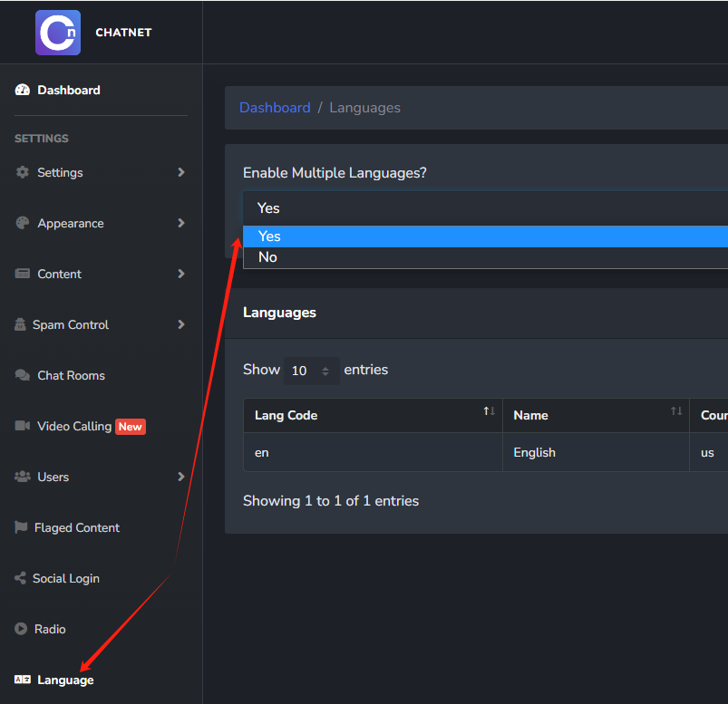This screenshot has height=704, width=728.
Task: Sort table by Lang Code column
Action: click(x=489, y=412)
